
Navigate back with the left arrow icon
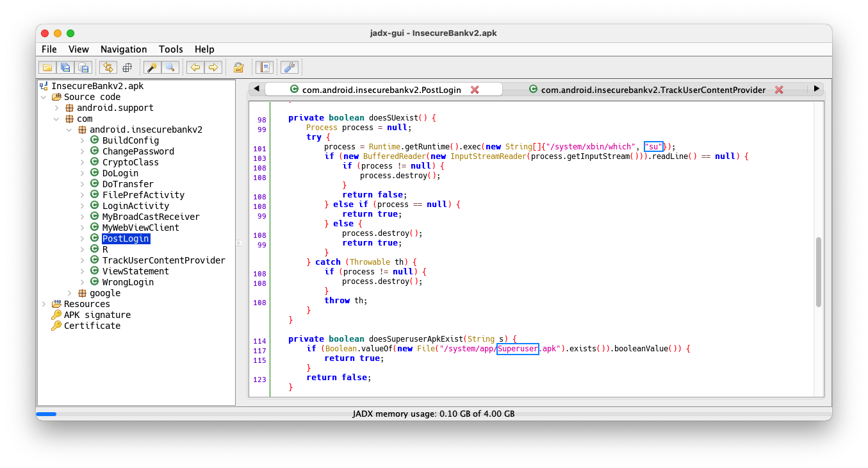[195, 67]
